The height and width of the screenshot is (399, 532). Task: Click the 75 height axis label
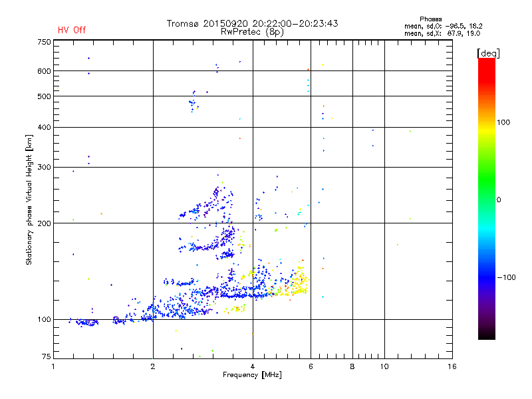(x=47, y=356)
